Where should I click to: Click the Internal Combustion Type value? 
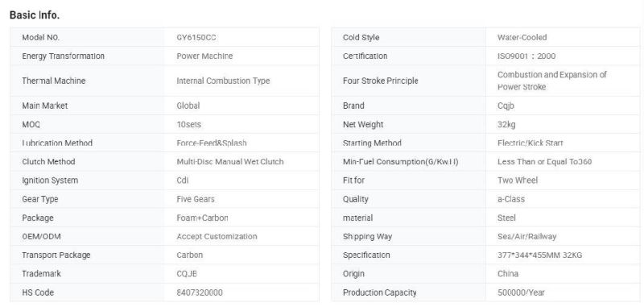point(223,81)
